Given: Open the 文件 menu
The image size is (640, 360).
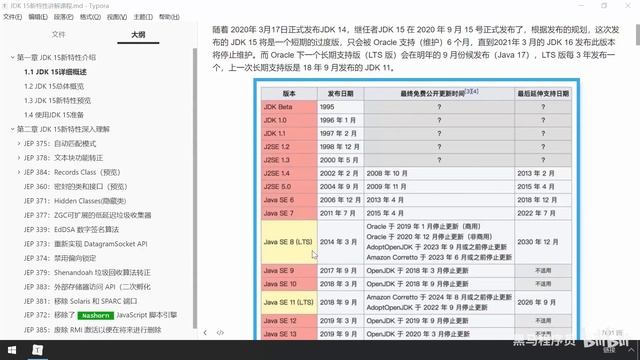Looking at the screenshot, I should point(13,17).
